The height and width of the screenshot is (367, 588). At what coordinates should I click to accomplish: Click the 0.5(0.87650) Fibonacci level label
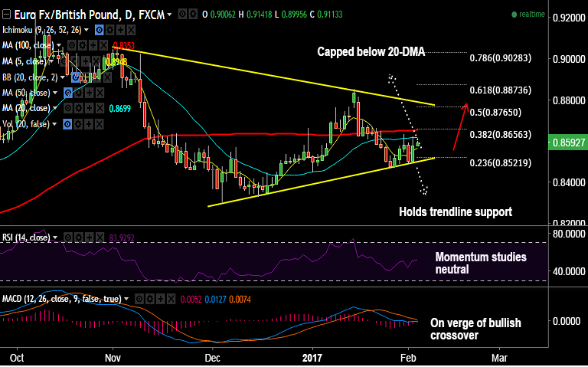[x=495, y=113]
